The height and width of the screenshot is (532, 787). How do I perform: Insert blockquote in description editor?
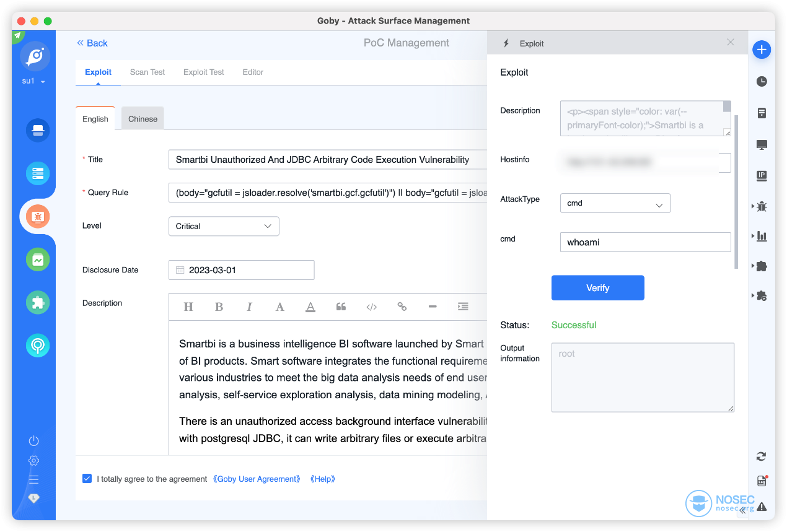(341, 307)
